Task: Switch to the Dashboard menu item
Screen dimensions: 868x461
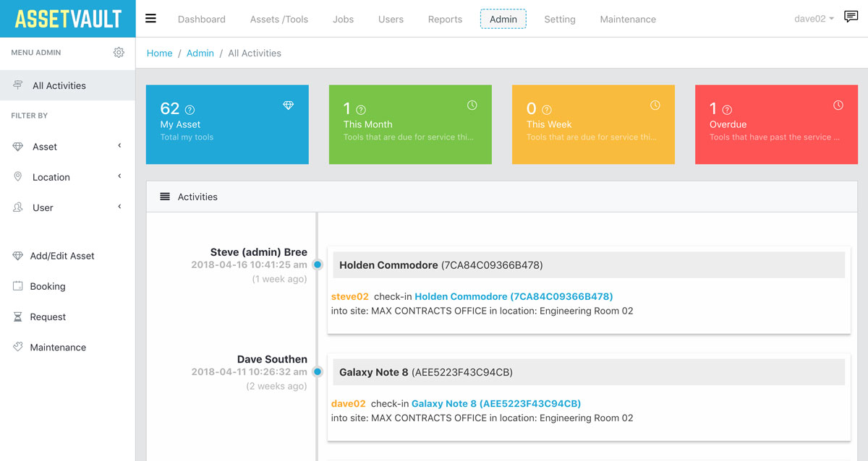Action: click(x=201, y=19)
